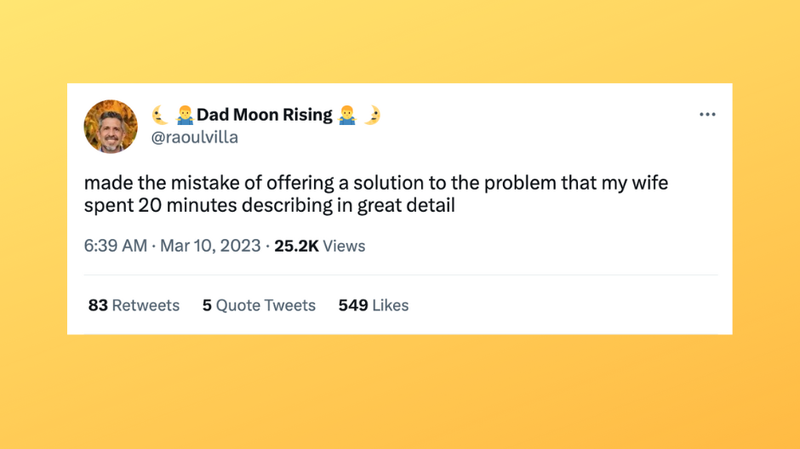Screen dimensions: 800x449
Task: Open the Dad Moon Rising display name
Action: pyautogui.click(x=264, y=115)
